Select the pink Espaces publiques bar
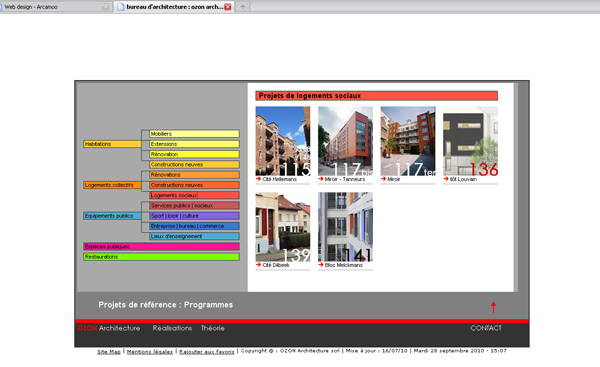 (x=161, y=246)
